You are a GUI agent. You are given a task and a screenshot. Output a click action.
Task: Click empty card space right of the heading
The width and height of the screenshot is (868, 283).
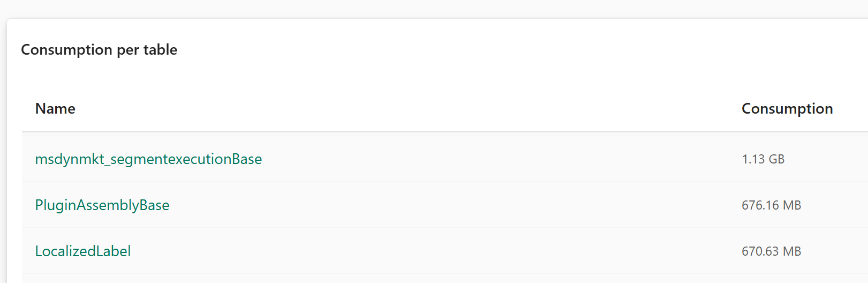(x=482, y=50)
